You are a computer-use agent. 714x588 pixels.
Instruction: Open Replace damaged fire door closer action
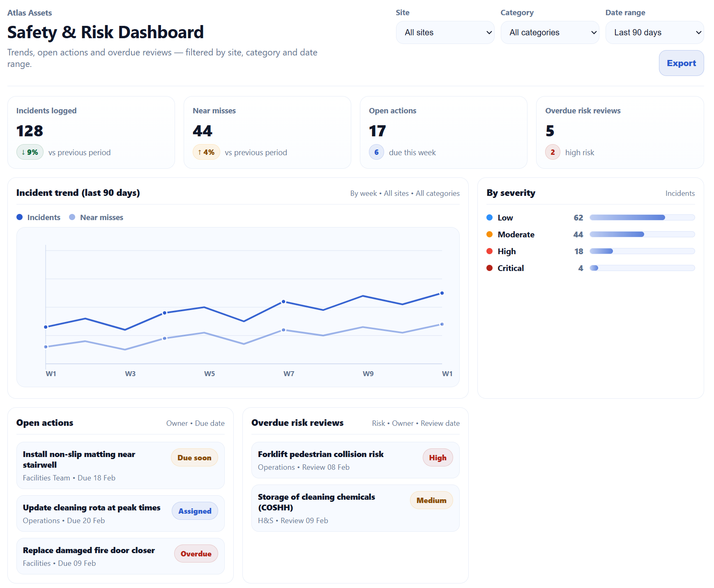tap(89, 550)
